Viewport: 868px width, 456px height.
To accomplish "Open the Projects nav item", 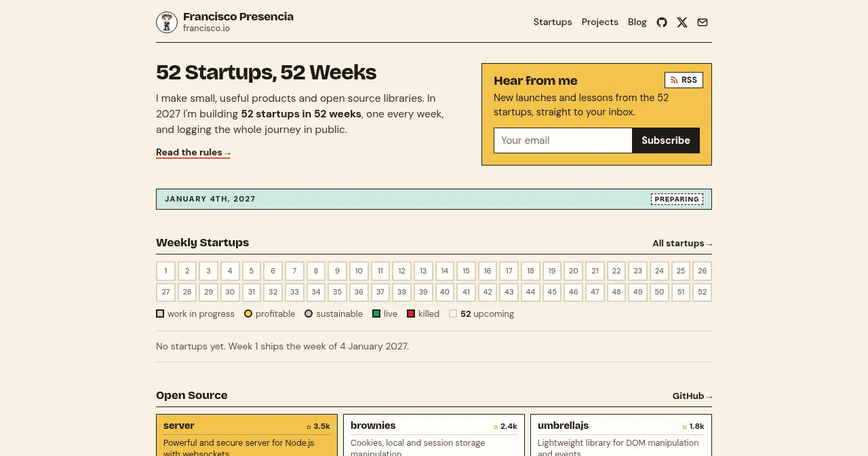I will click(600, 22).
